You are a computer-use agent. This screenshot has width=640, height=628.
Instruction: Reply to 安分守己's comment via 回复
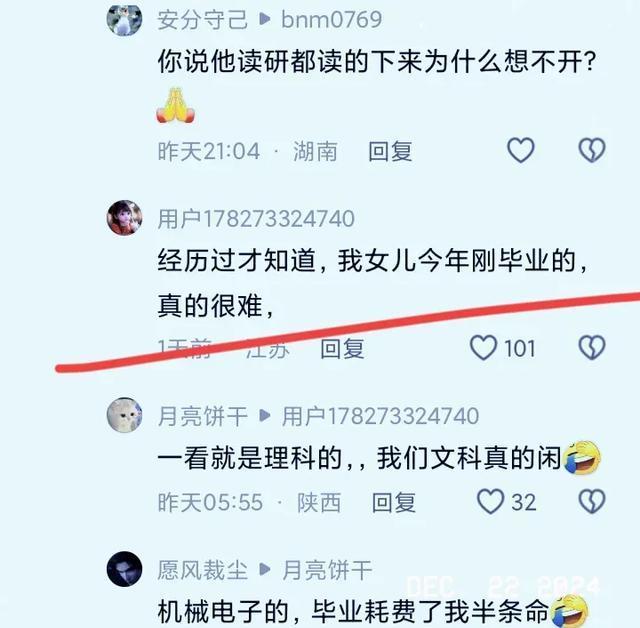tap(390, 151)
